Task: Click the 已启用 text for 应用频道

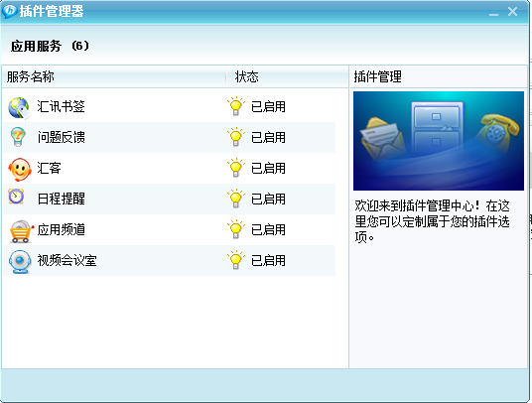Action: pyautogui.click(x=268, y=229)
